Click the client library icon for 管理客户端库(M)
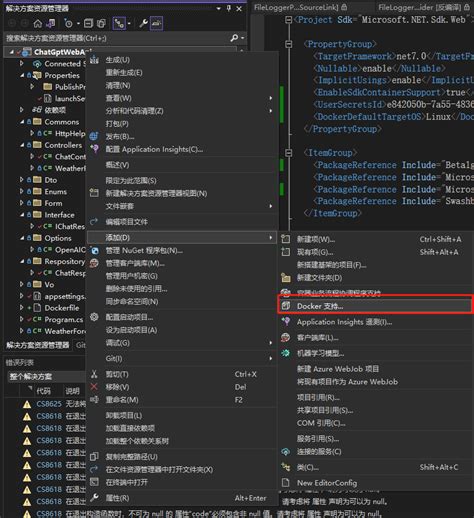The image size is (474, 518). [94, 263]
